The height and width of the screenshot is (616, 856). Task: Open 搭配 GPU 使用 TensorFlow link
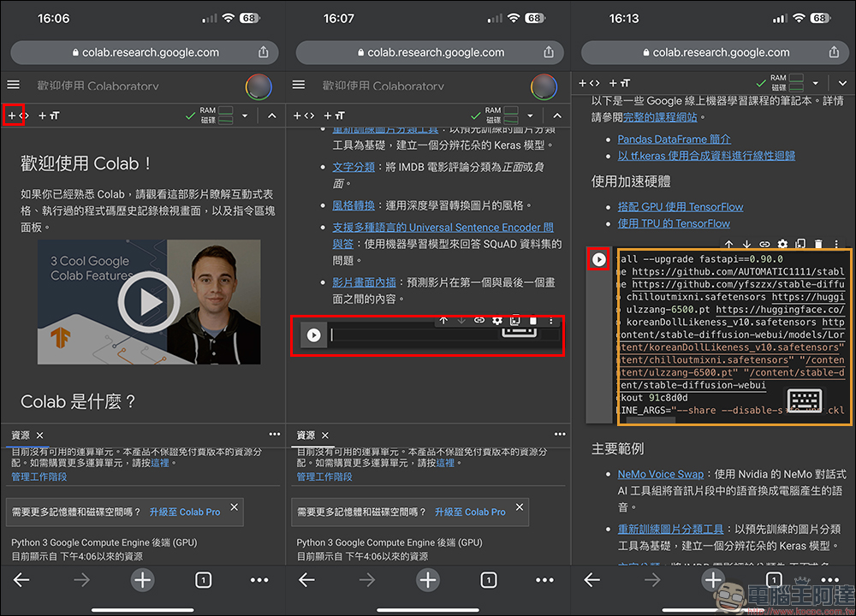[681, 207]
